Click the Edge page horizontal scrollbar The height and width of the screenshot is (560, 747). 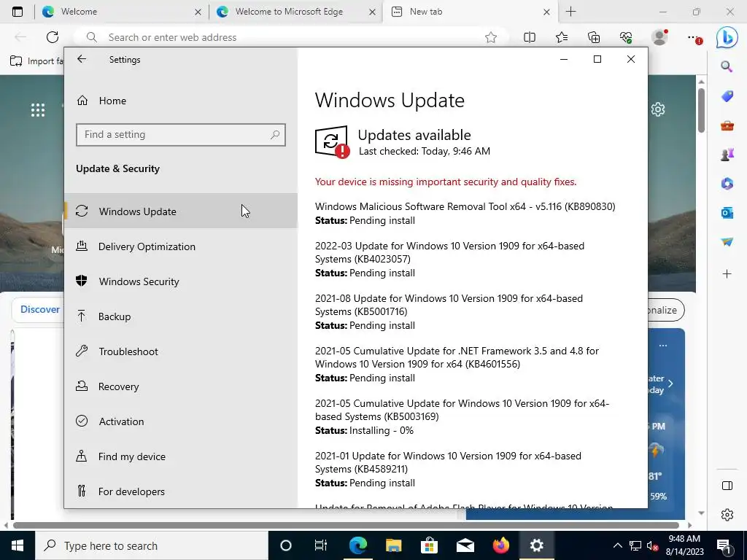coord(345,525)
